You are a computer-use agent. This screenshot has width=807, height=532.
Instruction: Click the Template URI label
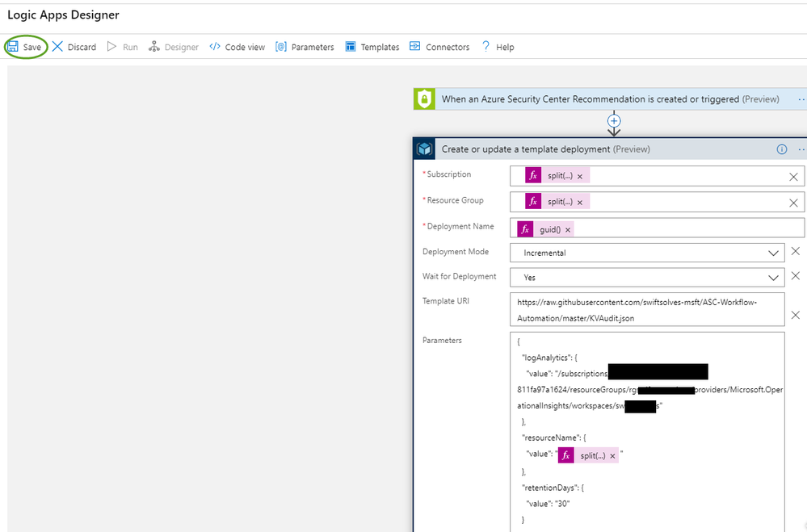(x=446, y=301)
